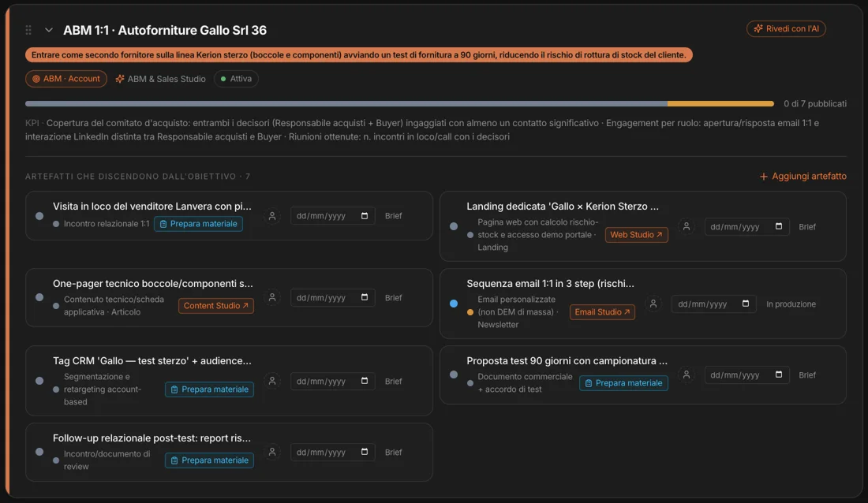This screenshot has width=868, height=503.
Task: Toggle the status circle of 'Follow-up relazionale' card
Action: tap(39, 452)
